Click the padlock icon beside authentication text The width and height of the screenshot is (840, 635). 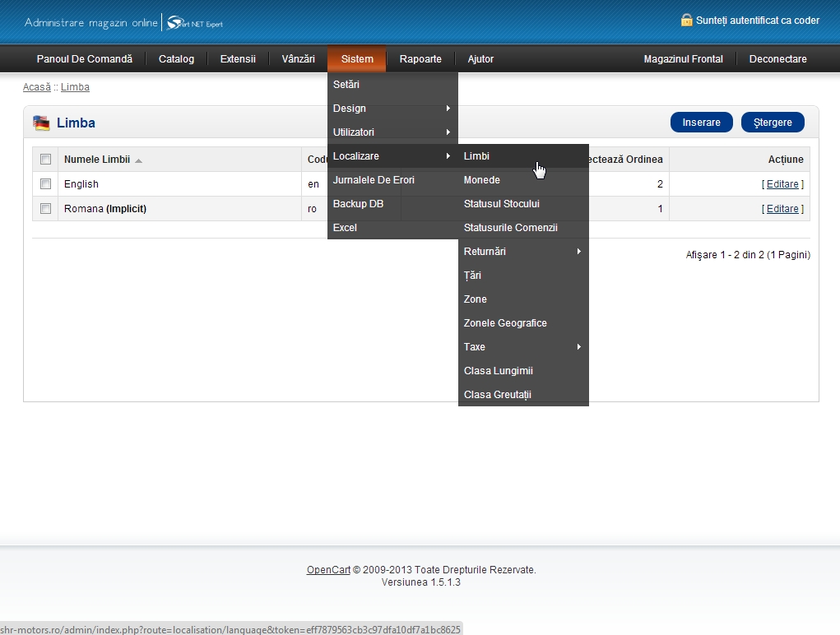686,20
